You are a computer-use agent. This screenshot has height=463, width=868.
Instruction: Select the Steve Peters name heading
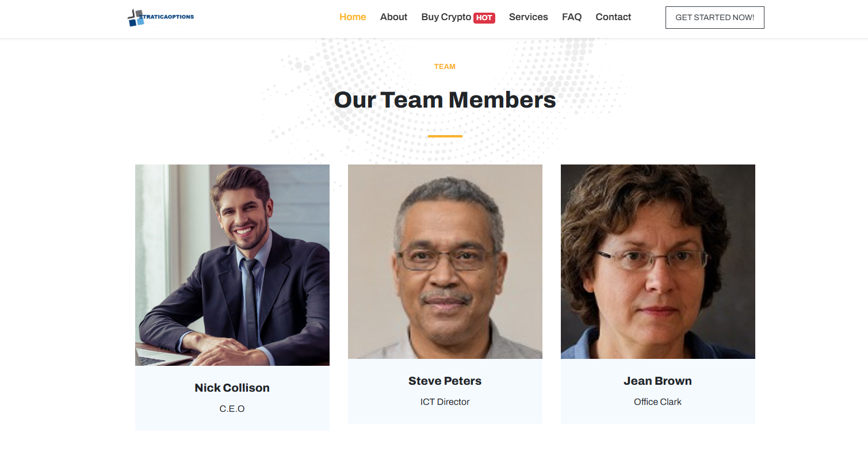pos(445,381)
